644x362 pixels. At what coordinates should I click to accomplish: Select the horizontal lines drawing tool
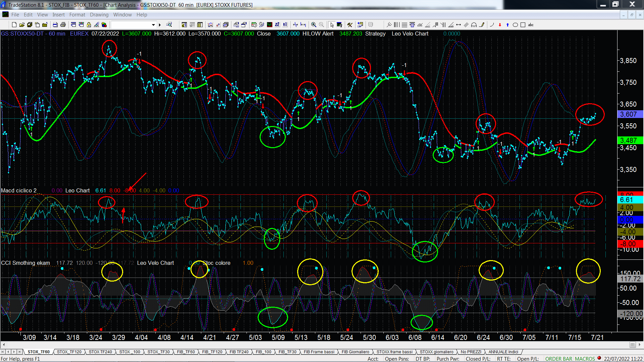[405, 25]
